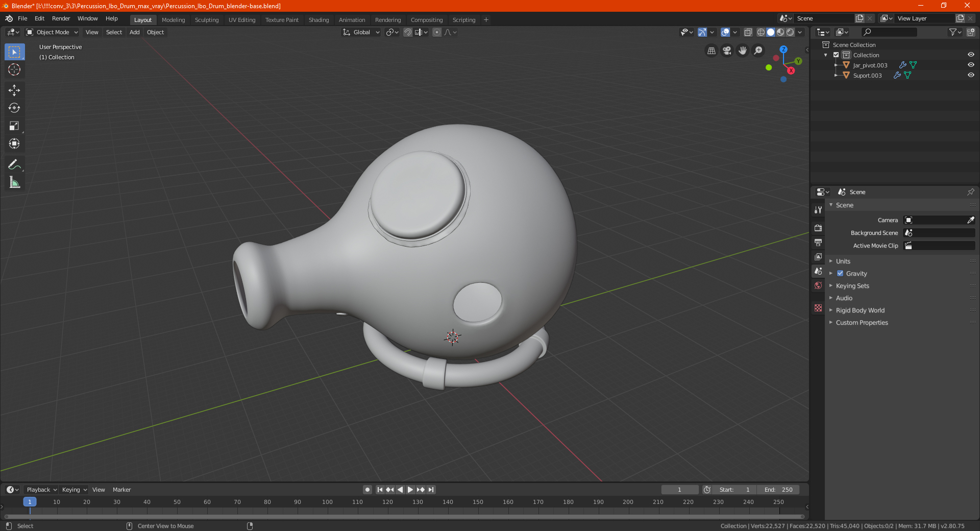Select the Suport.003 object row
Screen dimensions: 980x531
click(867, 76)
